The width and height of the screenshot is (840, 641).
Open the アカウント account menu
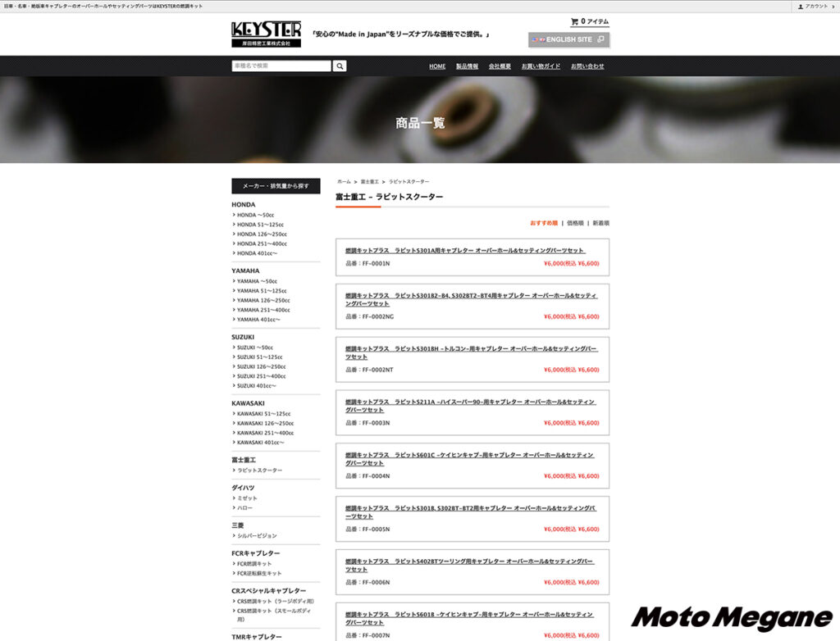point(815,6)
